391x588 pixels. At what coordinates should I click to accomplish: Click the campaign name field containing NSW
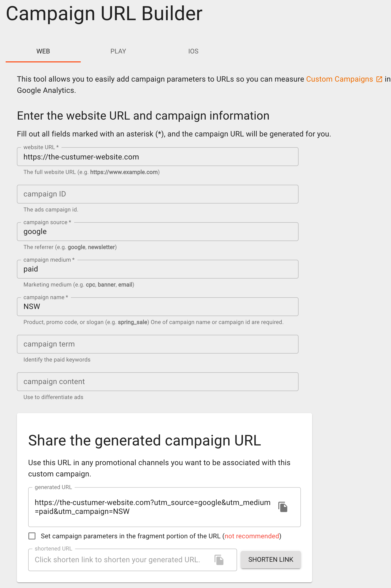point(157,307)
